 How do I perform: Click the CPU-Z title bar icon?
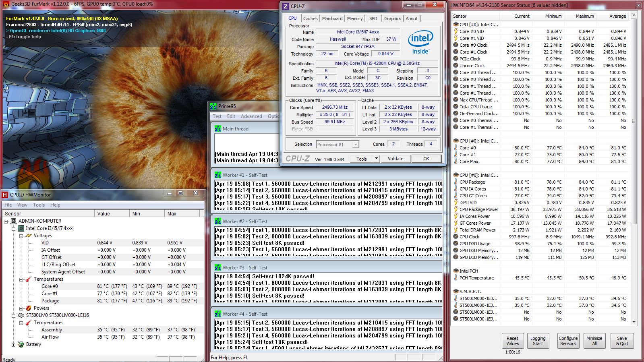286,6
